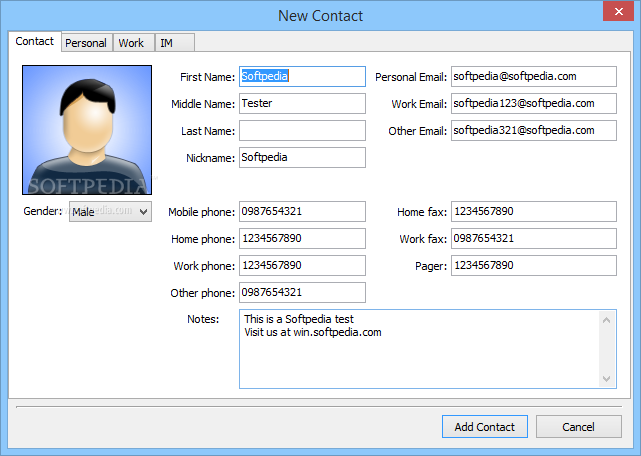Select the Contact tab
The width and height of the screenshot is (641, 456).
coord(35,41)
